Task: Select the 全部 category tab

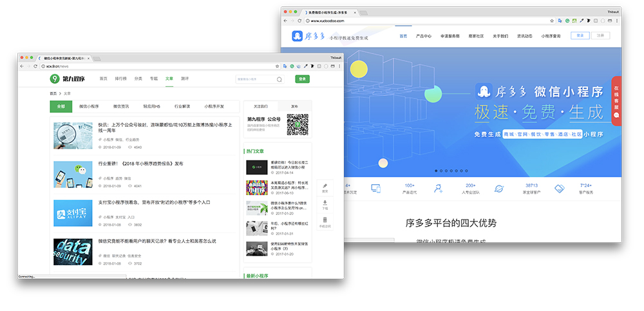Action: point(61,106)
